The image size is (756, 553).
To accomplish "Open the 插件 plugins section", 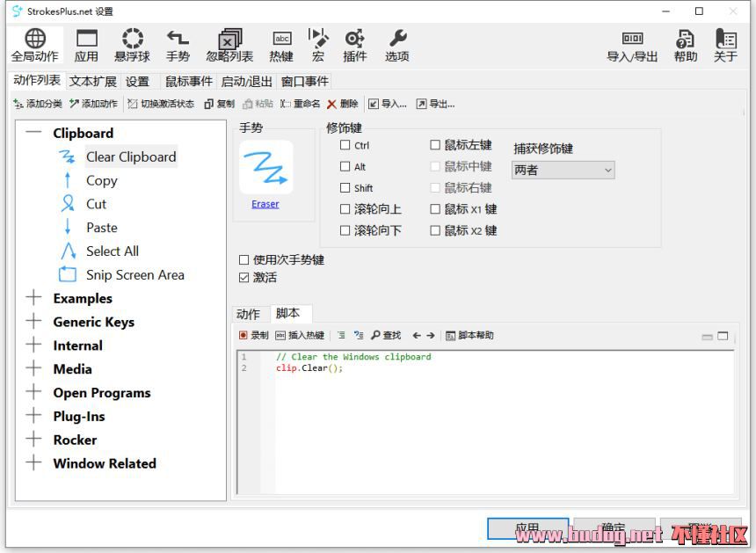I will point(354,45).
